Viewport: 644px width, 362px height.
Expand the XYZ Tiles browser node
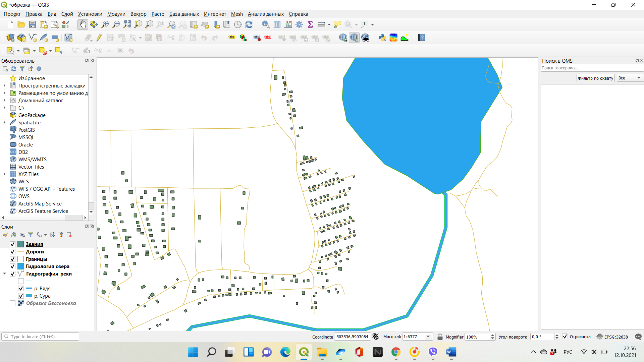[x=4, y=174]
